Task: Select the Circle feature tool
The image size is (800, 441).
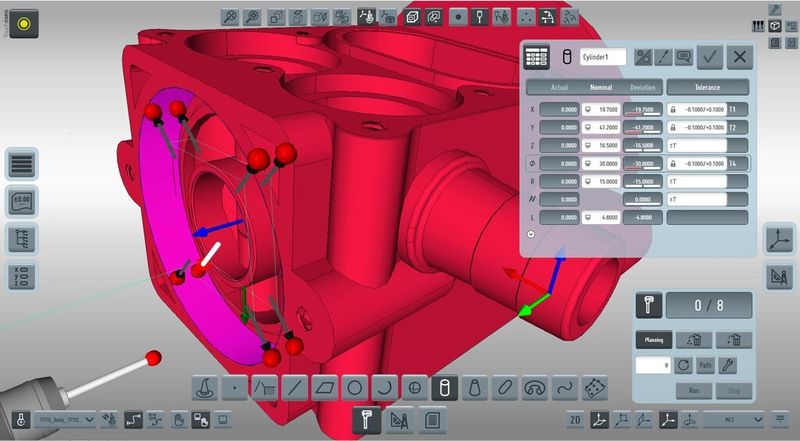Action: tap(355, 388)
